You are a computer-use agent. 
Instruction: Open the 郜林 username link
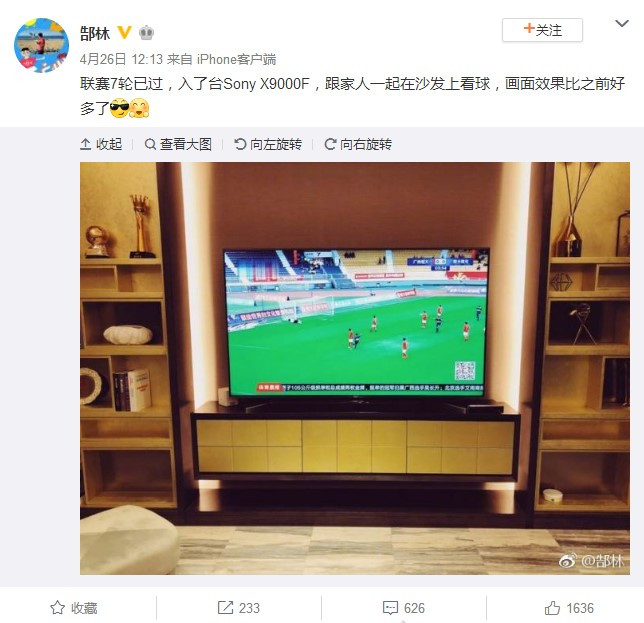coord(95,33)
